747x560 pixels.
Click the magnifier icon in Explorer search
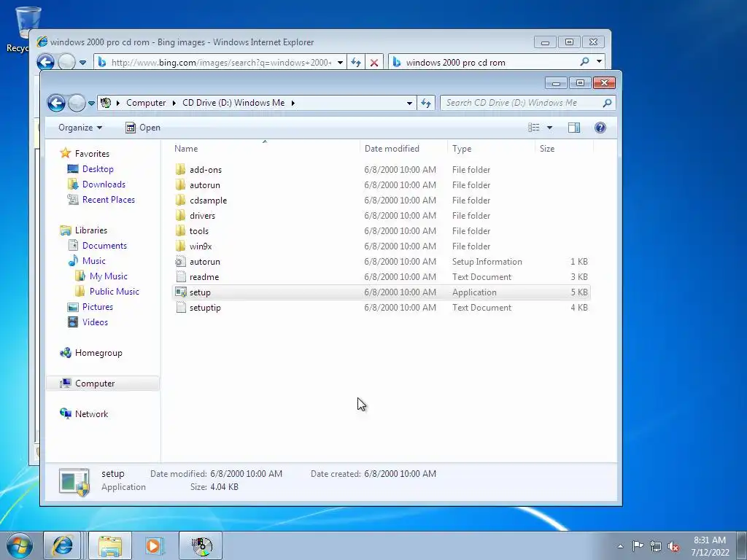coord(607,103)
